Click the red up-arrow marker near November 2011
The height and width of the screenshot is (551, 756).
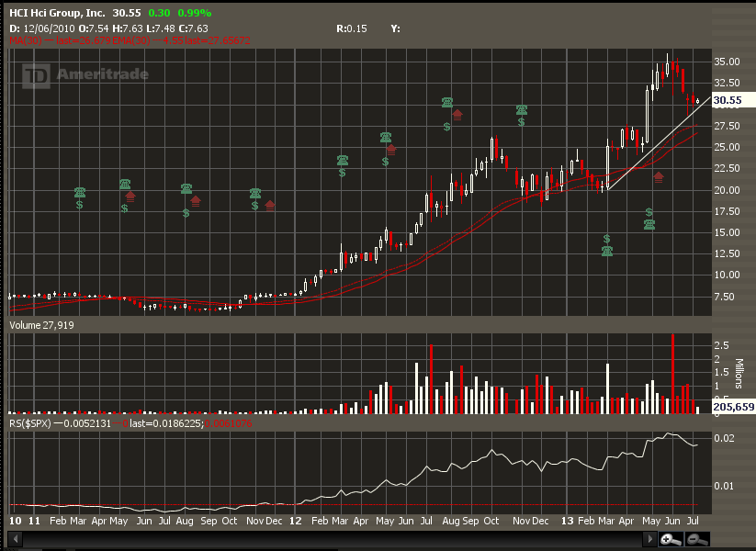point(270,204)
